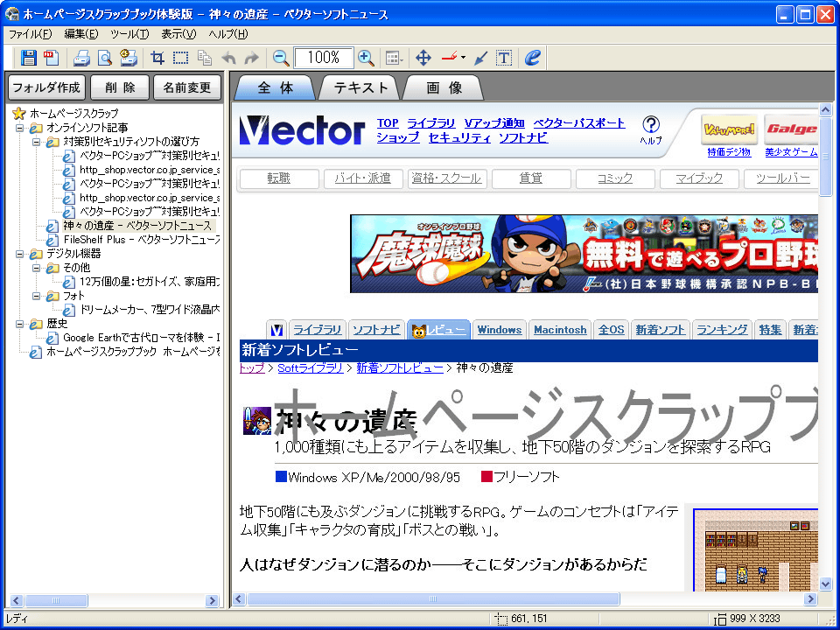Collapse the フォト folder
This screenshot has width=840, height=630.
coord(37,296)
